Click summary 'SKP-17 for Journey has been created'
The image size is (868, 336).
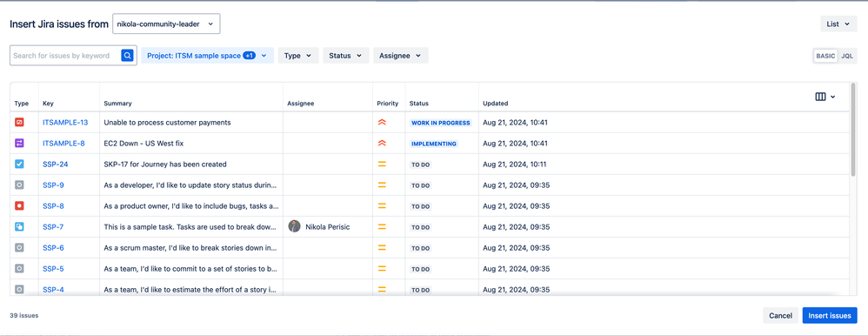point(165,165)
